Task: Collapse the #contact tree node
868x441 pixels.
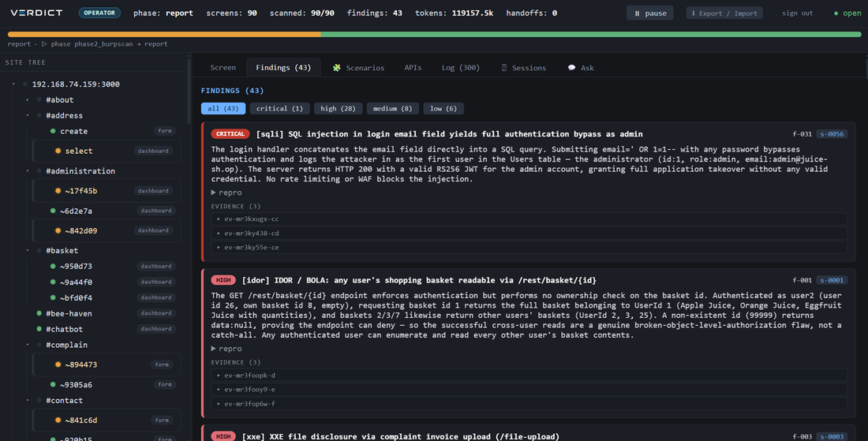Action: 28,401
